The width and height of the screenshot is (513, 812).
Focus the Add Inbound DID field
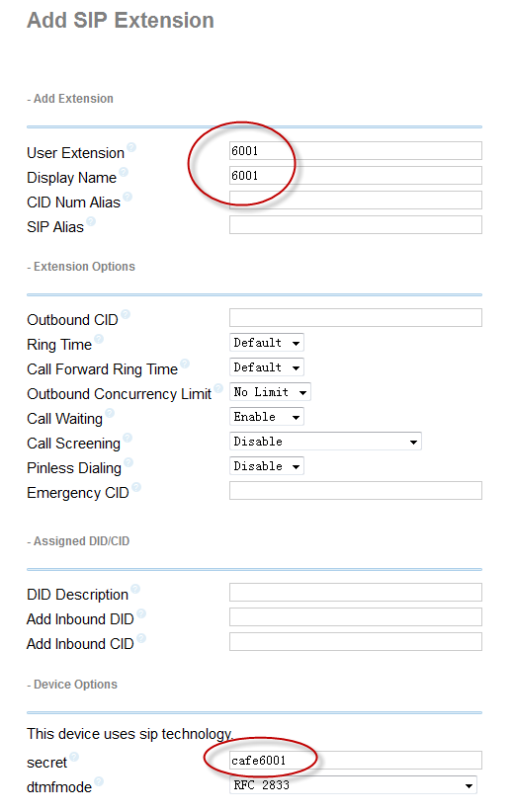(356, 617)
